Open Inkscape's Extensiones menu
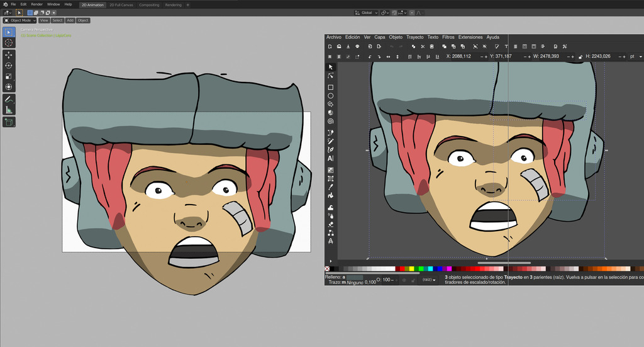The image size is (644, 347). (x=470, y=37)
